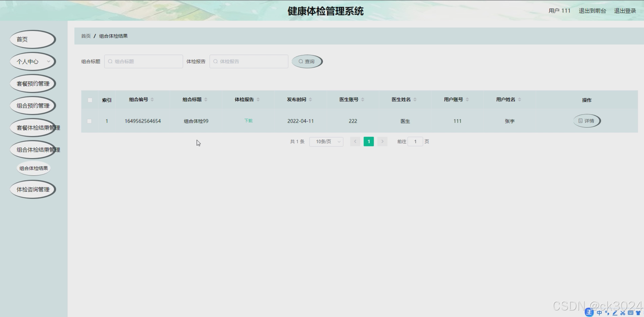This screenshot has height=317, width=644.
Task: Click the keyboard icon in IME tray
Action: click(x=630, y=313)
